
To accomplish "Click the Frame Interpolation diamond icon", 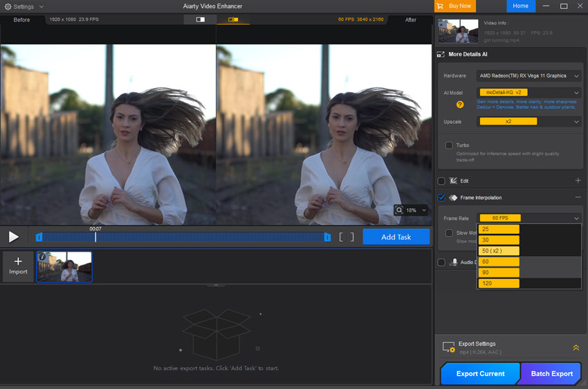I will 453,198.
